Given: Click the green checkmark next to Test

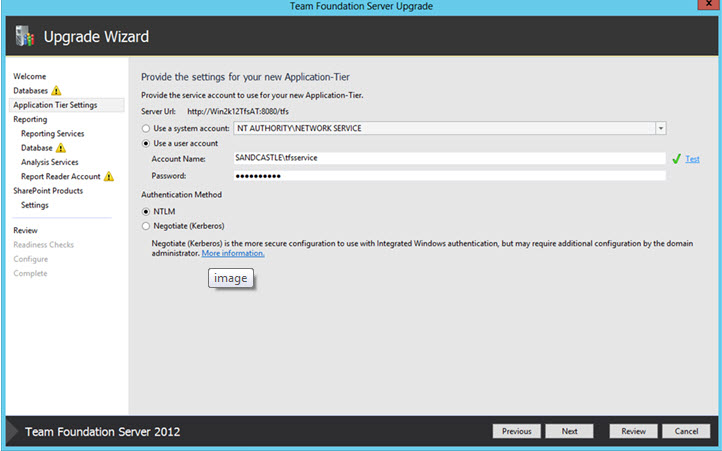Looking at the screenshot, I should [x=676, y=159].
